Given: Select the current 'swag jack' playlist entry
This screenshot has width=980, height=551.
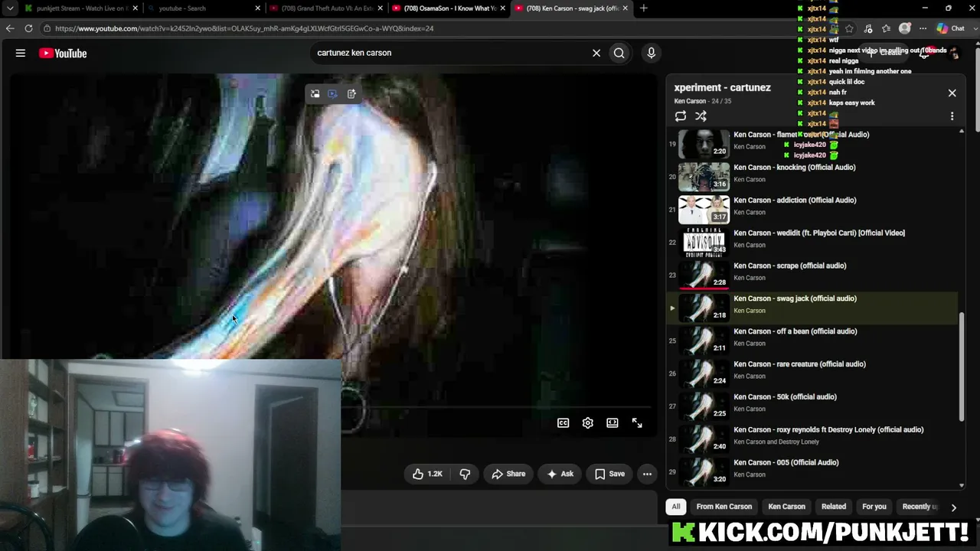Looking at the screenshot, I should [812, 308].
